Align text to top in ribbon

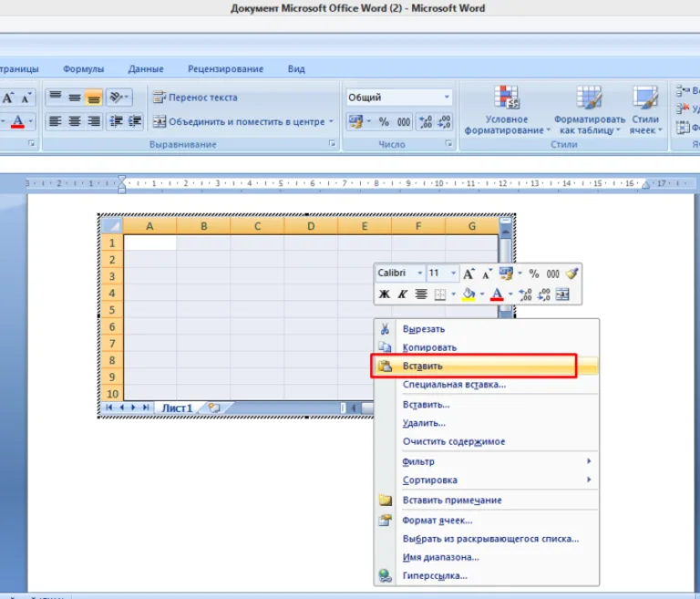[56, 98]
